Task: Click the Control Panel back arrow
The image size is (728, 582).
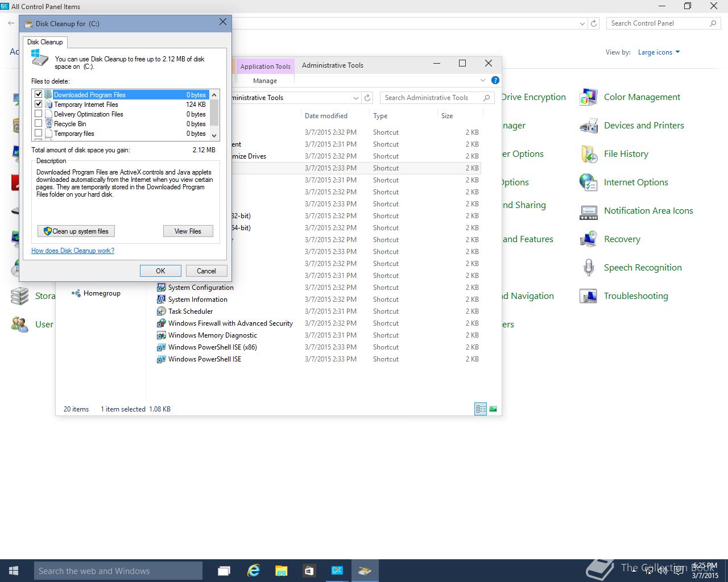Action: pyautogui.click(x=11, y=23)
